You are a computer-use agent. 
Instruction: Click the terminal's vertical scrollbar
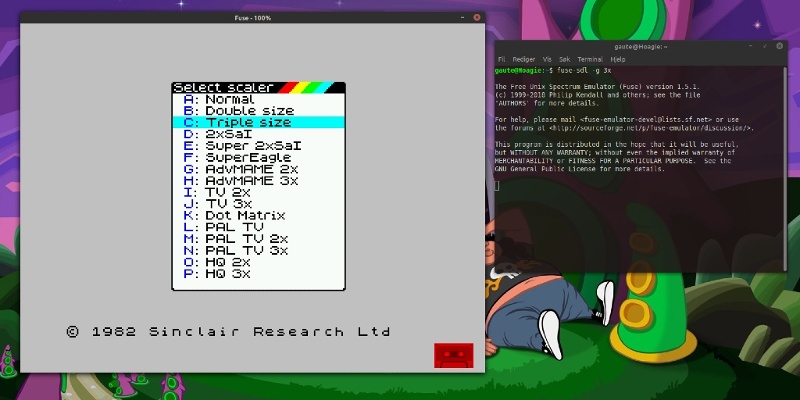tap(785, 168)
